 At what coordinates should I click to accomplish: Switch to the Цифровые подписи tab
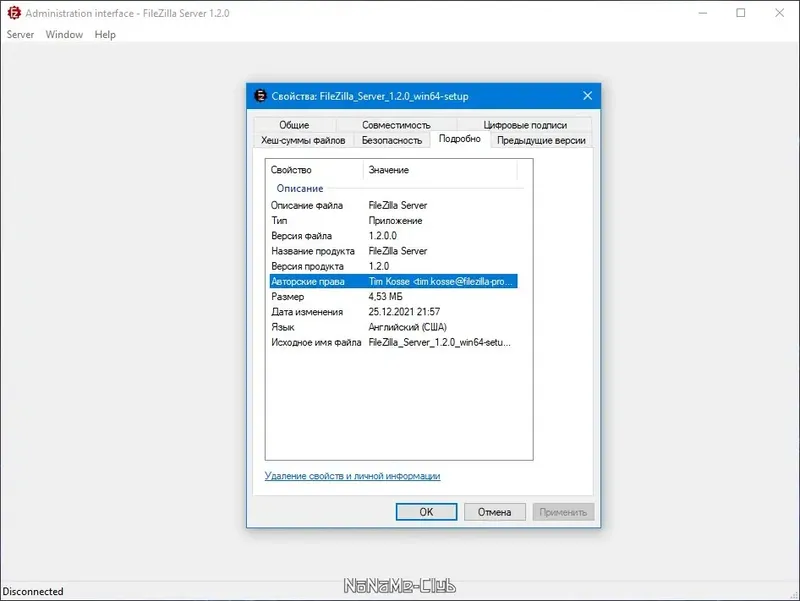(x=525, y=124)
